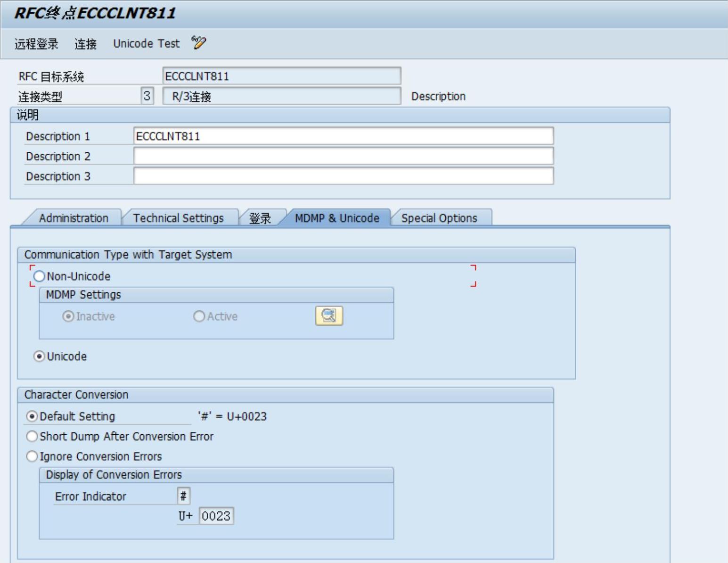Viewport: 728px width, 563px height.
Task: Click the RFC 目标系统 field
Action: pyautogui.click(x=282, y=76)
